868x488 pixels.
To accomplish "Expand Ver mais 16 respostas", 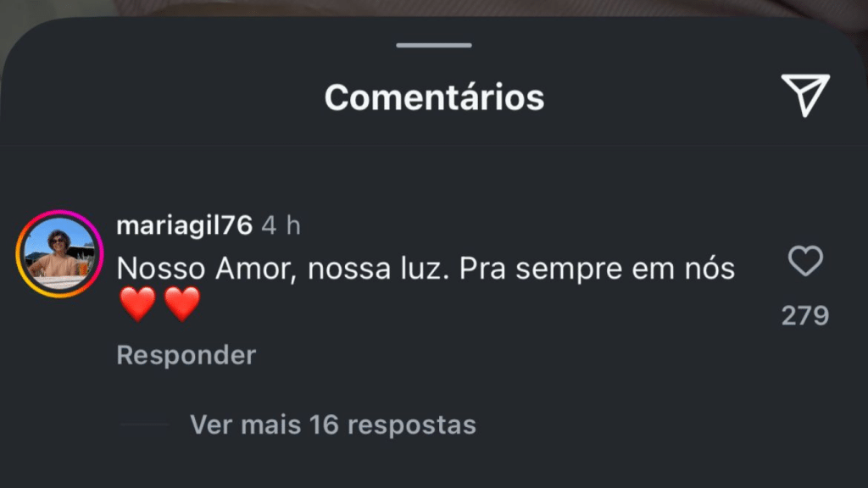I will tap(332, 424).
